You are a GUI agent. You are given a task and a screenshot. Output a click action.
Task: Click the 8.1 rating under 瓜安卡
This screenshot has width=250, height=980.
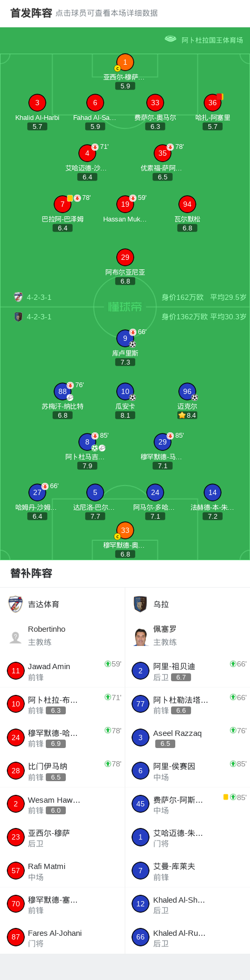125,415
